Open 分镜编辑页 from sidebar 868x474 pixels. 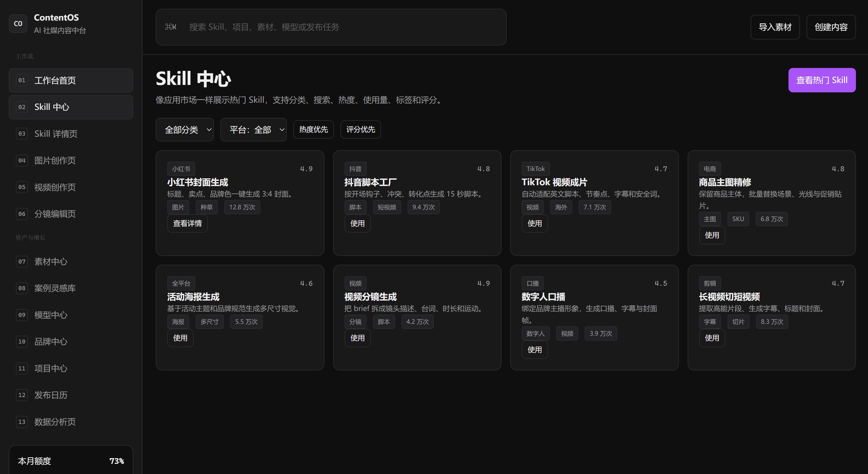(x=71, y=214)
